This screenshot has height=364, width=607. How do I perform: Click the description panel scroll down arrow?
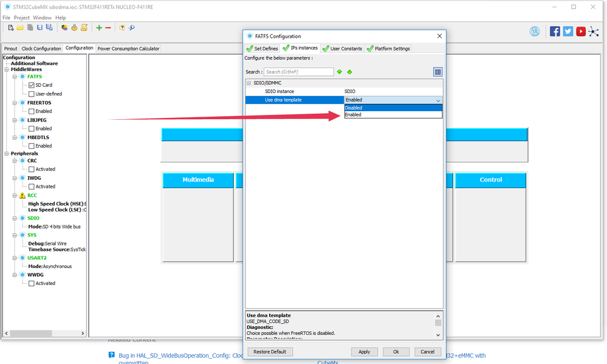point(438,335)
